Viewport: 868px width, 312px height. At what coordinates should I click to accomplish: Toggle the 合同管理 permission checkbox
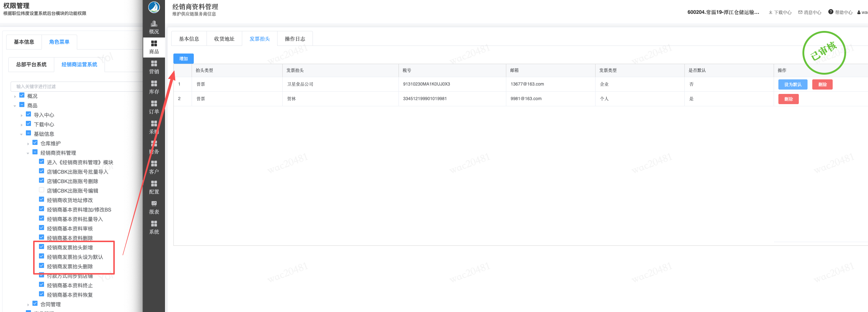point(35,304)
